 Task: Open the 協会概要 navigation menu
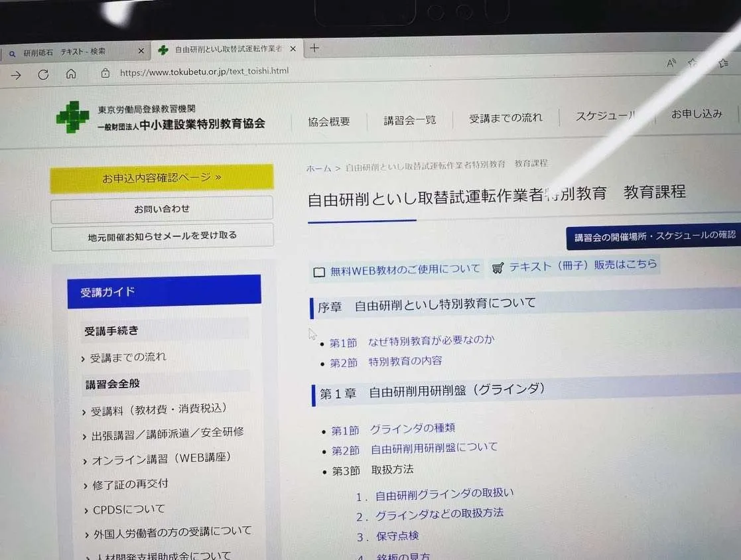pyautogui.click(x=328, y=121)
